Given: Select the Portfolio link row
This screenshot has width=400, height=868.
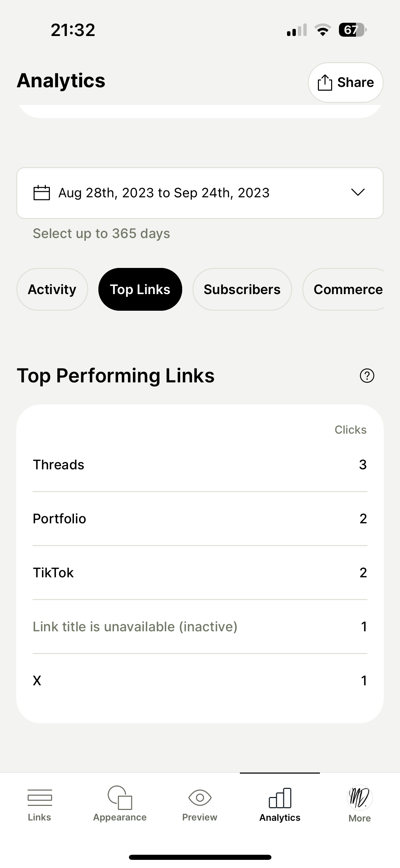Looking at the screenshot, I should click(x=200, y=519).
